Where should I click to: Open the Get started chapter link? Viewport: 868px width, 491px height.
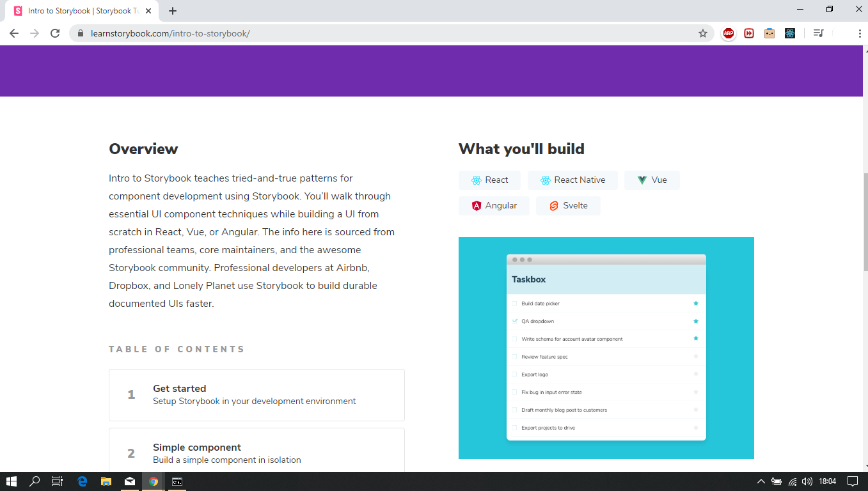pyautogui.click(x=179, y=388)
